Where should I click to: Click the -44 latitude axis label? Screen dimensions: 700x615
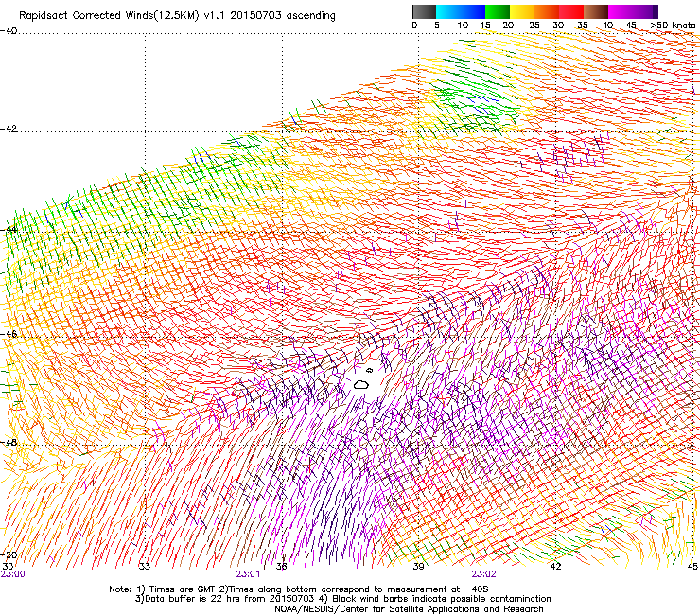9,230
